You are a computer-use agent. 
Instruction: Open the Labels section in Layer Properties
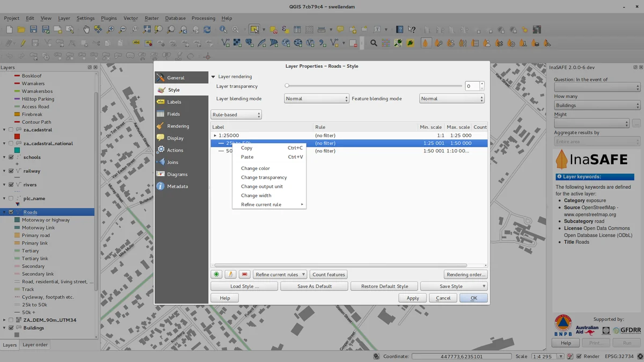(174, 102)
